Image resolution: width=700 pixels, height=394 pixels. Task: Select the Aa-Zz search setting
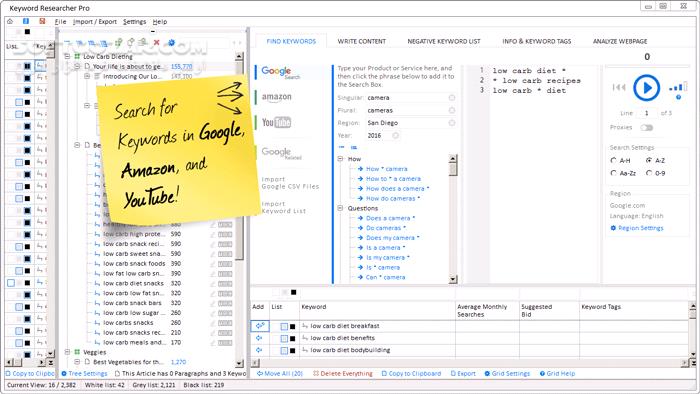click(x=613, y=173)
